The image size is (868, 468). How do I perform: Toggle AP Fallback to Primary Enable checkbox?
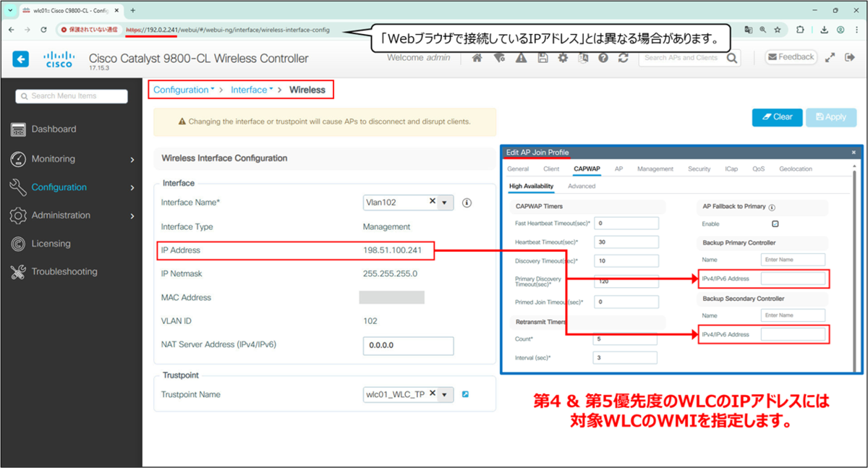click(775, 224)
